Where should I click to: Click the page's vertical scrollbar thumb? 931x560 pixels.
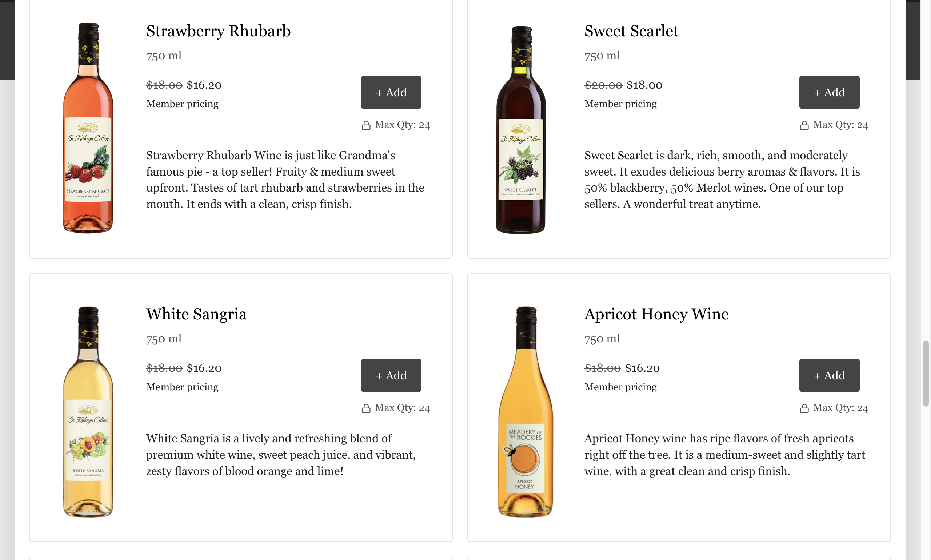(x=925, y=373)
